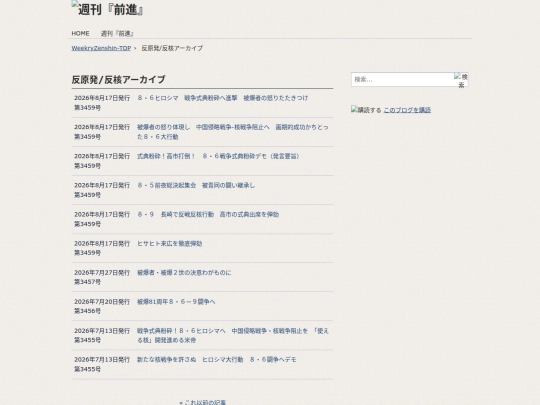Open the 週刊『前進』 navigation menu item
This screenshot has width=540, height=405.
click(x=117, y=33)
